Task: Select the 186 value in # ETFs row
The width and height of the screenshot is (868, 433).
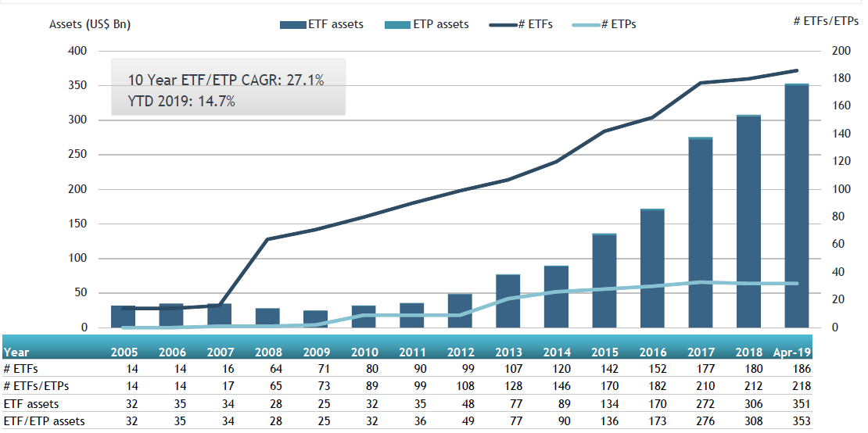Action: point(802,369)
